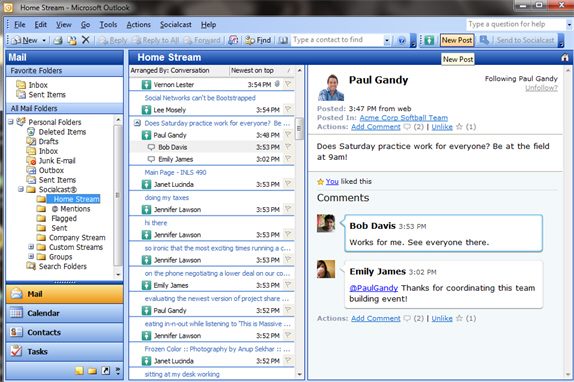Viewport: 574px width, 382px height.
Task: Toggle flag on Janet Lucinda 3:52 PM message
Action: 288,361
